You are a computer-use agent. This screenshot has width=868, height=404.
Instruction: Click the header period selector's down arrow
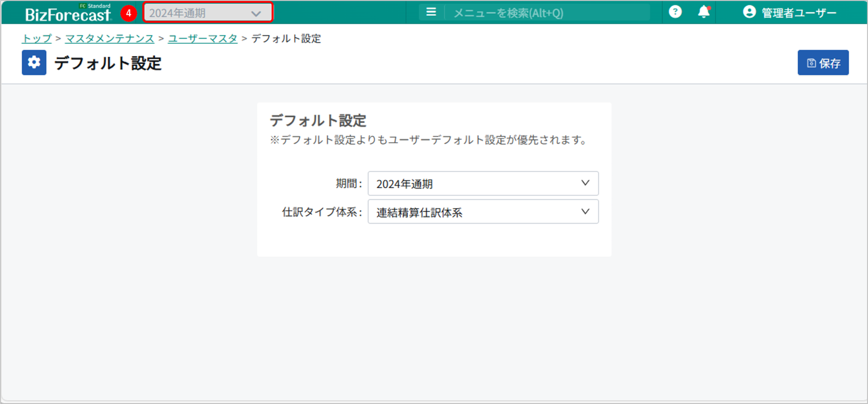[256, 13]
